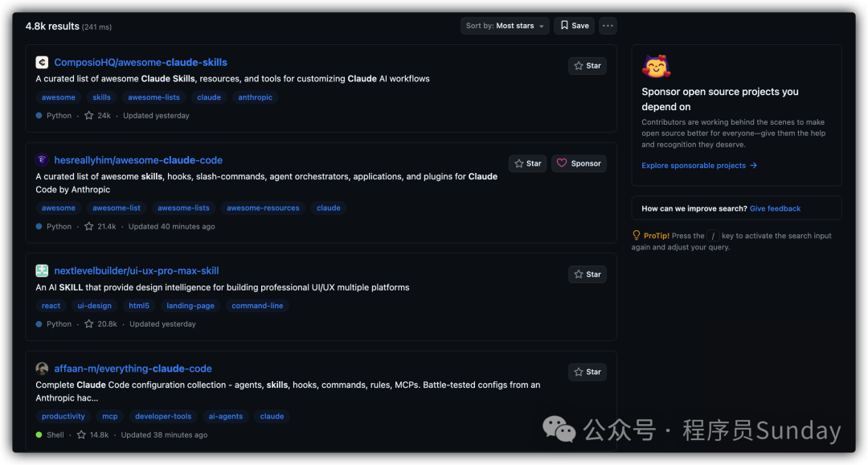Open the ComposioHQ/awesome-claude-skills repository link

tap(141, 62)
